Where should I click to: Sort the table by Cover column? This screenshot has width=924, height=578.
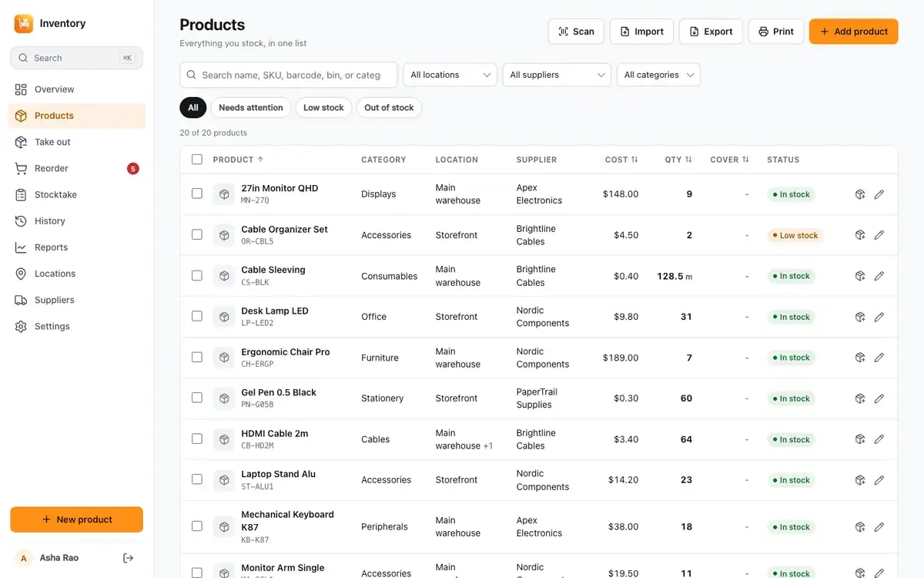(x=729, y=160)
